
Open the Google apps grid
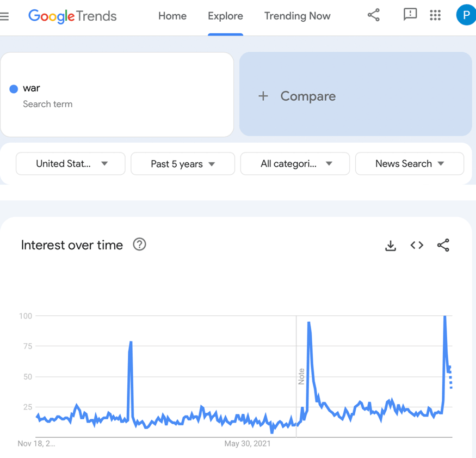[x=435, y=15]
